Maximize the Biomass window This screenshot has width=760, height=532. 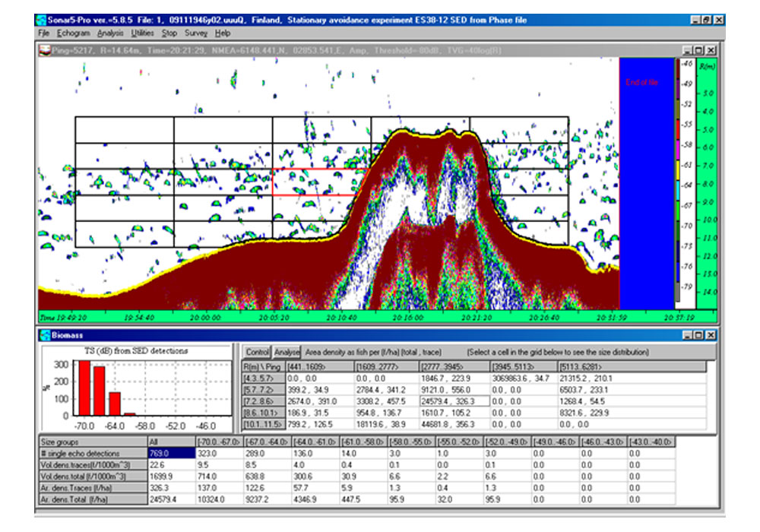699,334
